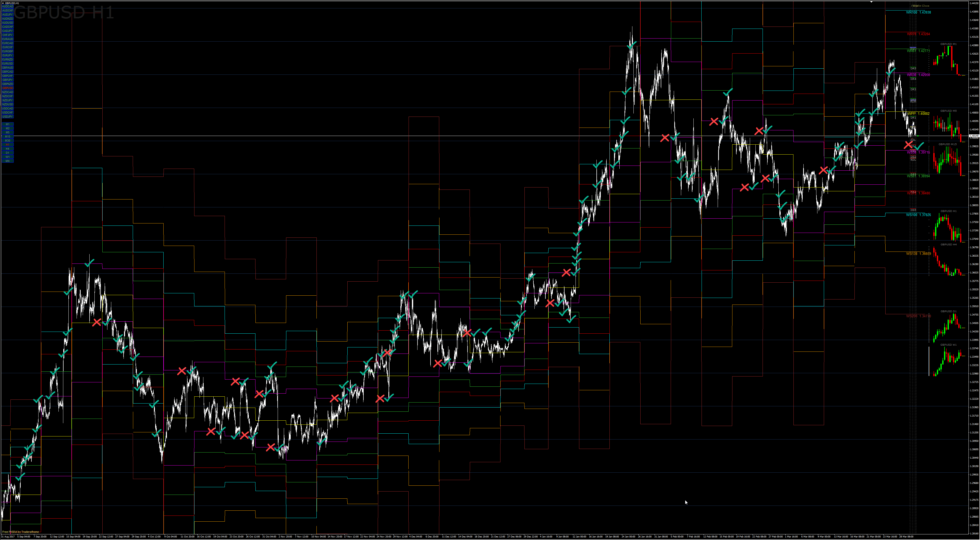This screenshot has height=540, width=980.
Task: Select the WR78 1.43284 level label
Action: [x=918, y=34]
